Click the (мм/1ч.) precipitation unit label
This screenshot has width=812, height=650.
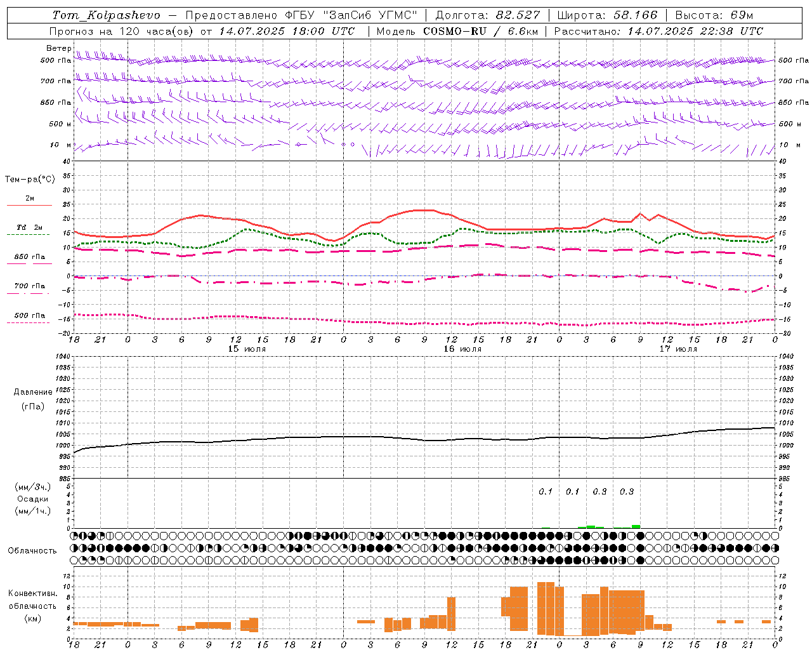[x=33, y=511]
